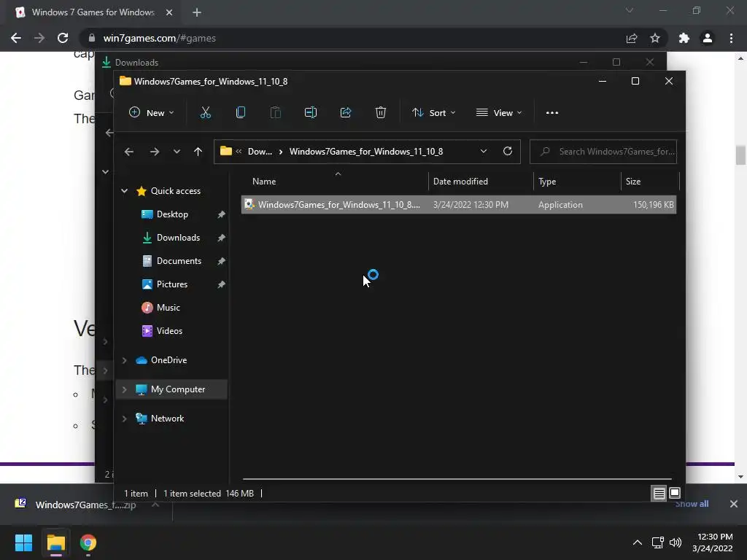Go back in File Explorer navigation

[128, 152]
